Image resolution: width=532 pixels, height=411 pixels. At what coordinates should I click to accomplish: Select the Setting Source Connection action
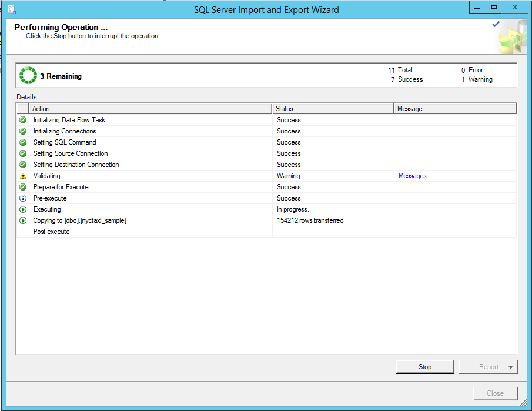tap(71, 153)
